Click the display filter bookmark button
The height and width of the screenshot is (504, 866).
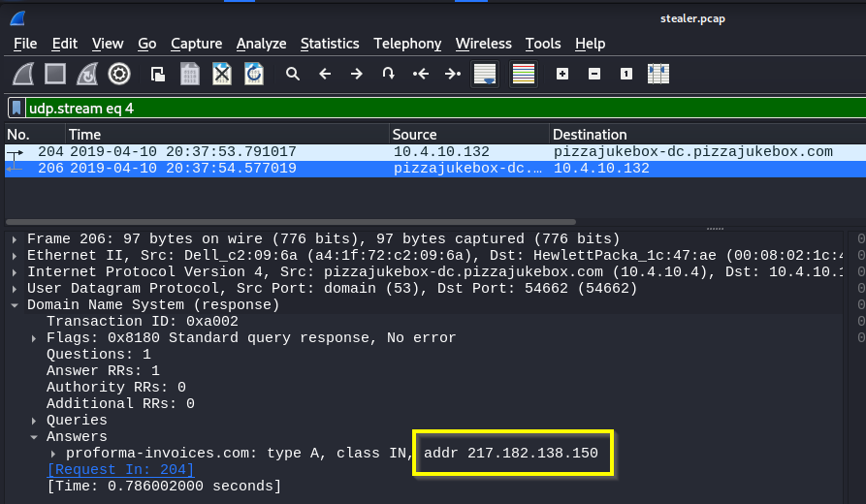click(16, 108)
